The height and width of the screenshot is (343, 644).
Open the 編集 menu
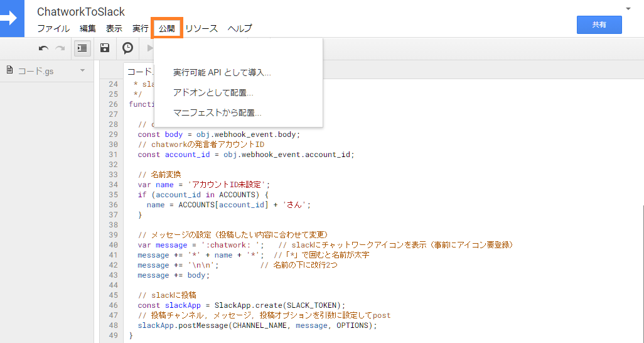click(x=87, y=28)
